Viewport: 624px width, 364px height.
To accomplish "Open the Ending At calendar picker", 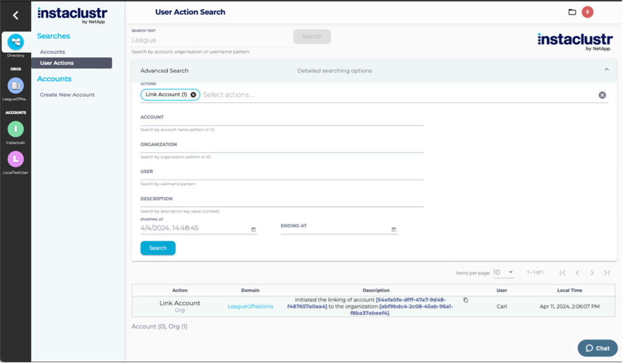I will [x=394, y=229].
